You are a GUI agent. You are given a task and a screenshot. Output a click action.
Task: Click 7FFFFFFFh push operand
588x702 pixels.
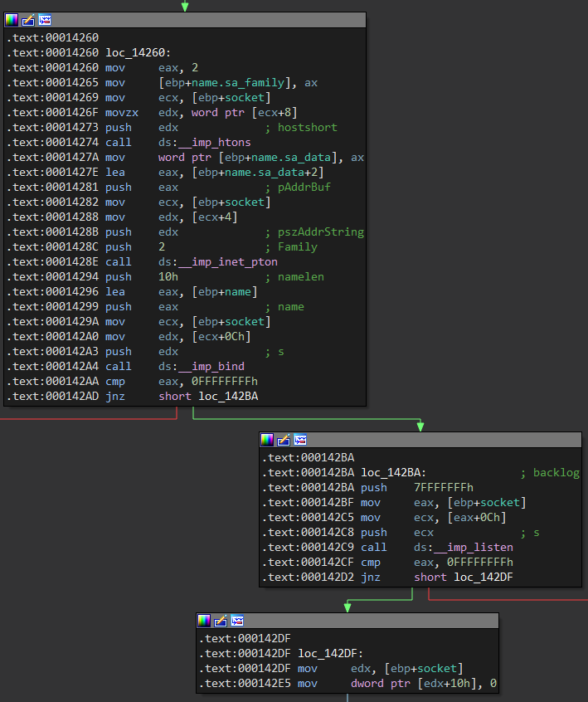pyautogui.click(x=444, y=488)
